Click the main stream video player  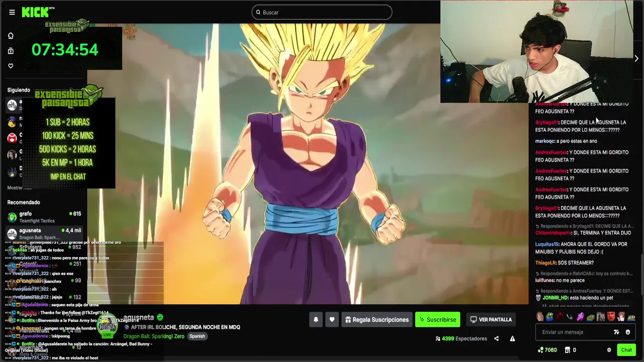coord(308,163)
